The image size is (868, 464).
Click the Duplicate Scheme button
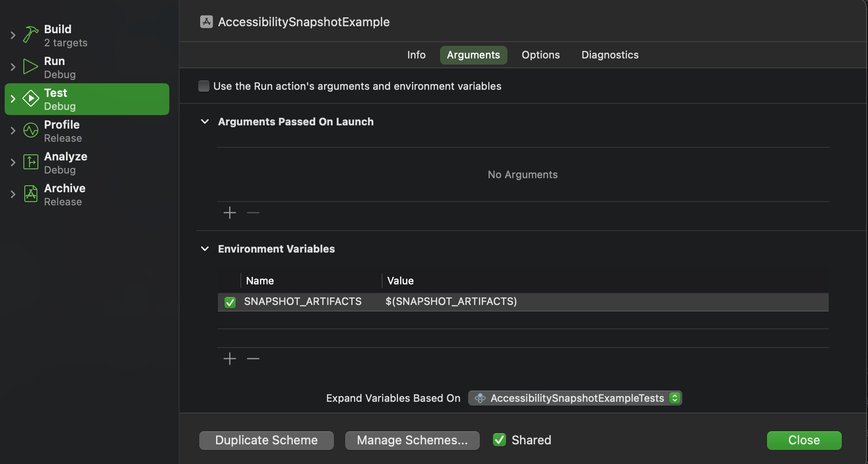267,441
